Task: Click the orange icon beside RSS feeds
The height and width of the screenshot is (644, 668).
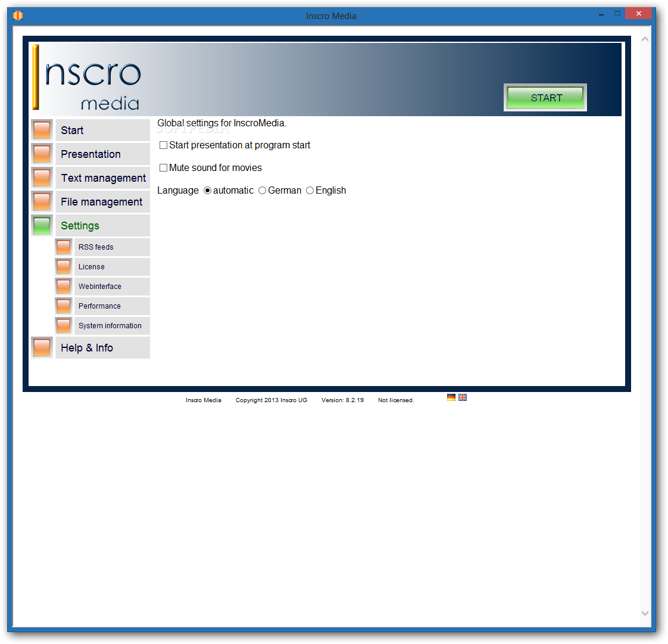Action: [64, 247]
